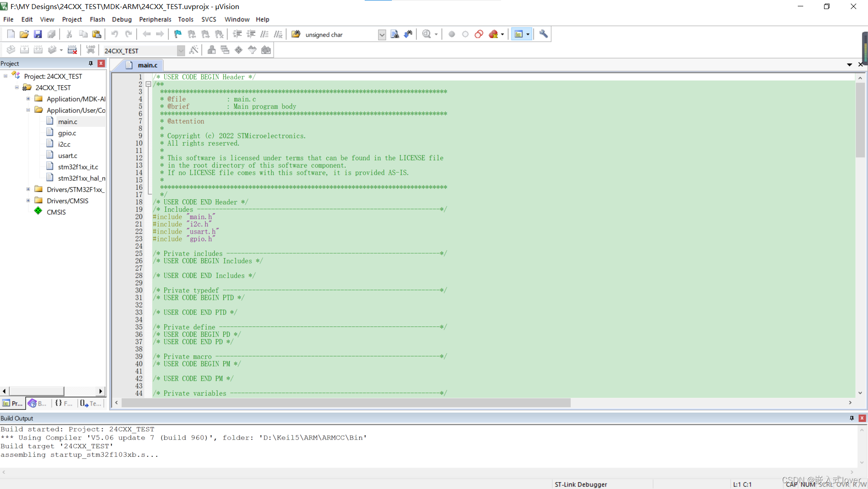Viewport: 868px width, 489px height.
Task: Select the main.c editor tab
Action: [141, 65]
